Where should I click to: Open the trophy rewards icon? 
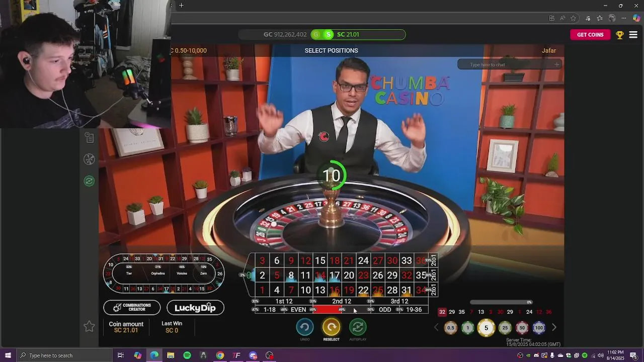pyautogui.click(x=620, y=35)
